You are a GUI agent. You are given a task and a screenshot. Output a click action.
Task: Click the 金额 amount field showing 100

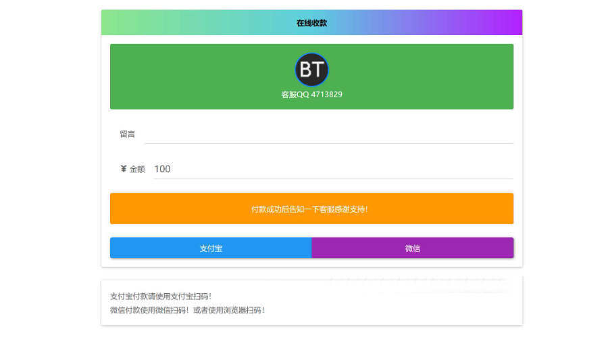point(331,169)
